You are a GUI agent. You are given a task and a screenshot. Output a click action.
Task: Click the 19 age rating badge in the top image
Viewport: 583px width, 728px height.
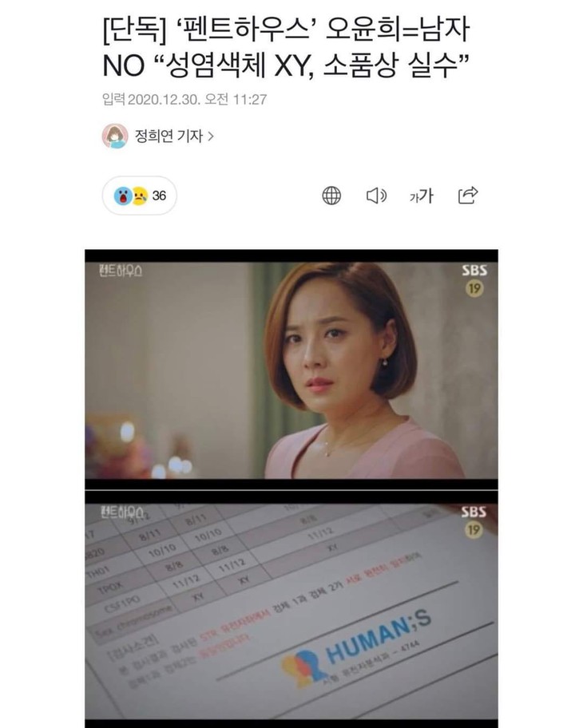pos(474,289)
